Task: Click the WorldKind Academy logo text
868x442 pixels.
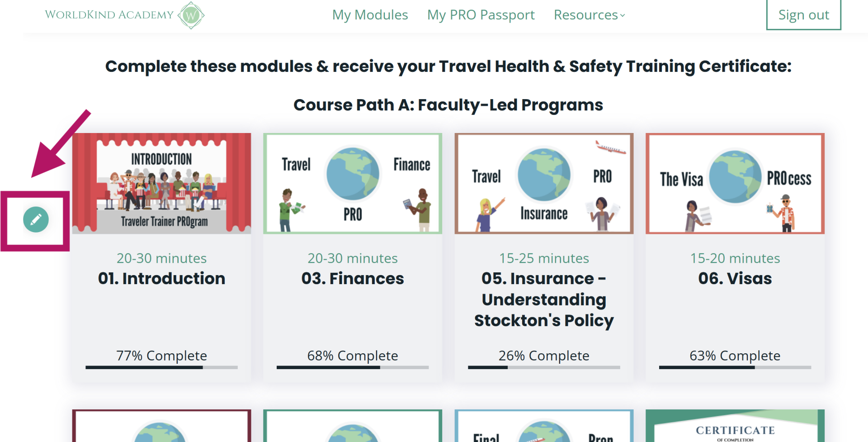Action: coord(109,15)
